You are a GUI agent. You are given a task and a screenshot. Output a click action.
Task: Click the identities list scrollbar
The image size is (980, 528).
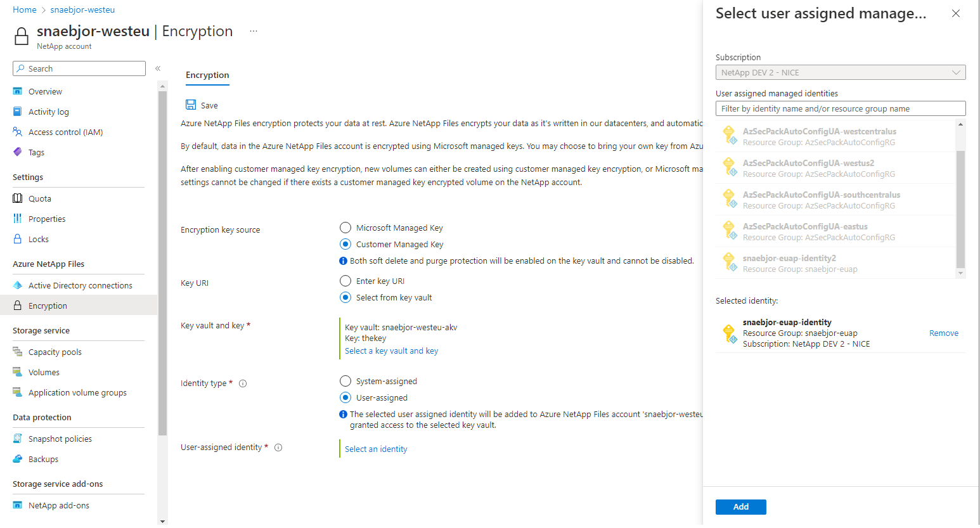[960, 209]
